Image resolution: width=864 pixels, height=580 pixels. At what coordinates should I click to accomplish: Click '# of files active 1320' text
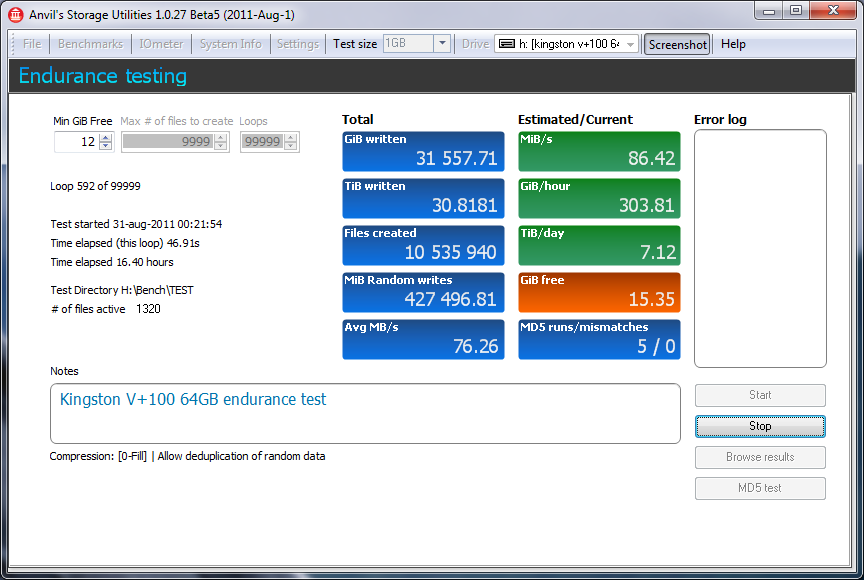point(105,309)
